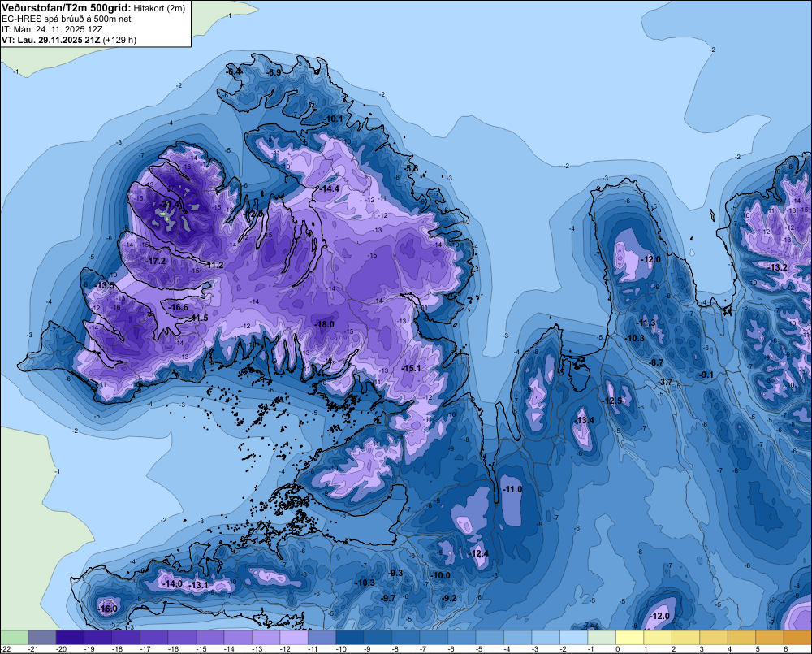Click the '(+129 h)' forecast offset text
Image resolution: width=812 pixels, height=654 pixels.
click(119, 40)
